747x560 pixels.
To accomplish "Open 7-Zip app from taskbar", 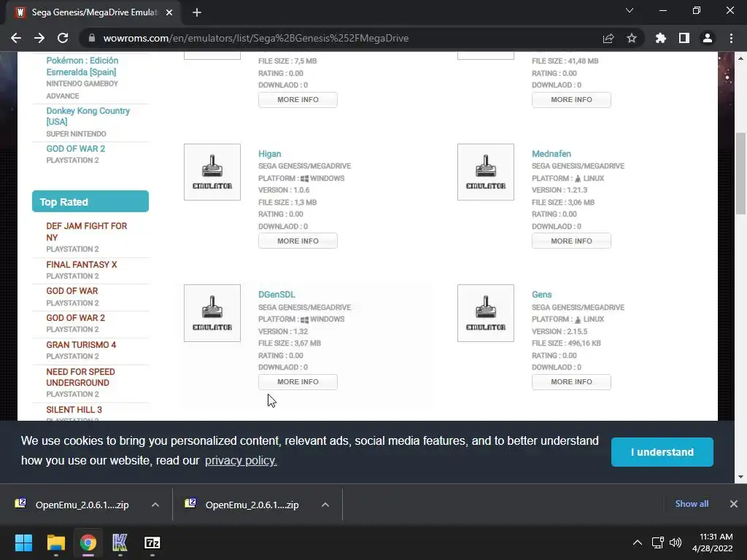I will tap(152, 542).
